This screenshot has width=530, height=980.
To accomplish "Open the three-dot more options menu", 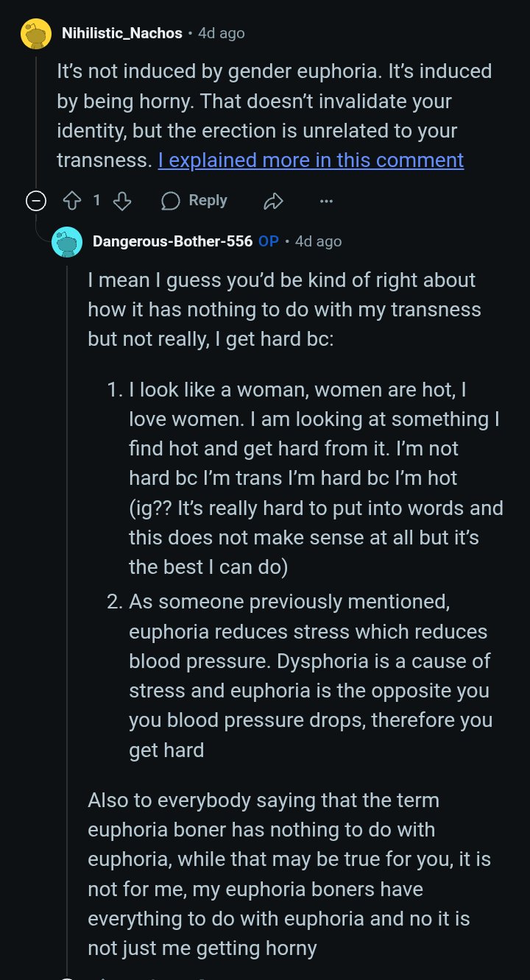I will (x=326, y=201).
